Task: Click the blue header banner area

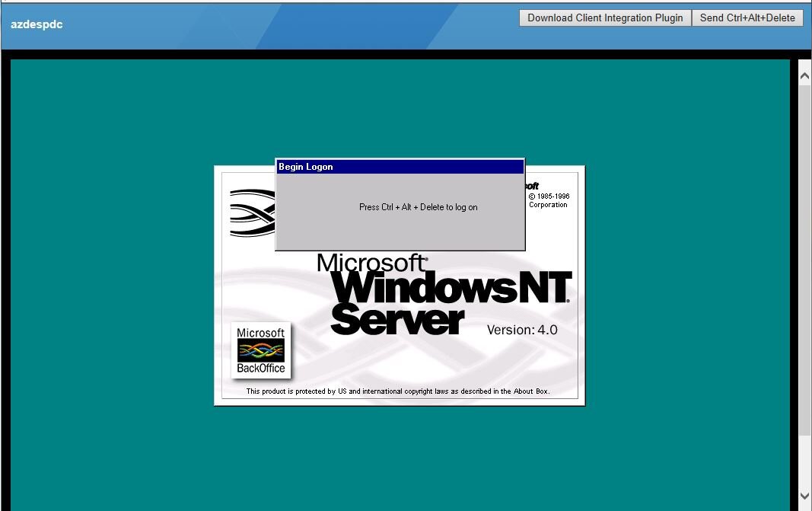Action: [x=304, y=27]
